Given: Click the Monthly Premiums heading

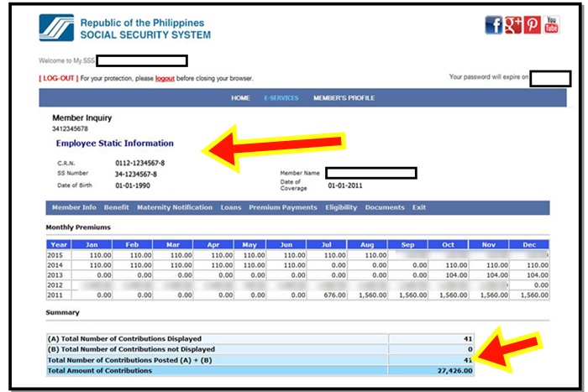Looking at the screenshot, I should coord(78,227).
